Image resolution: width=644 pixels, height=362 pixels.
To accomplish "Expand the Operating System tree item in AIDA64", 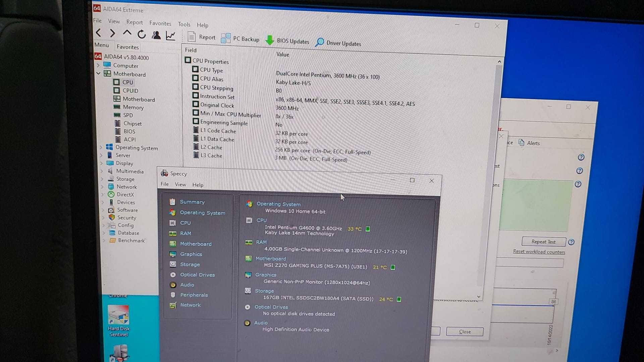I will point(99,147).
